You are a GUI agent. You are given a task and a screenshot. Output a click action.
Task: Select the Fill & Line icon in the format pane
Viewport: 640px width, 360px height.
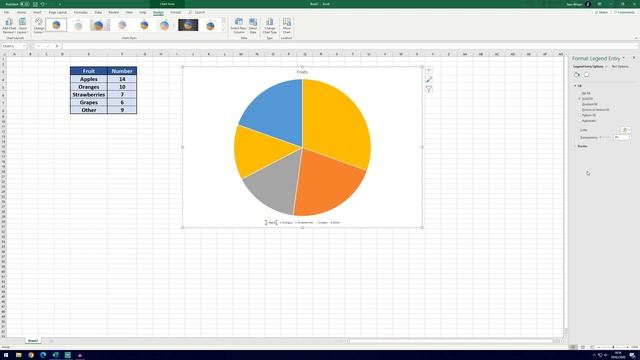point(576,75)
